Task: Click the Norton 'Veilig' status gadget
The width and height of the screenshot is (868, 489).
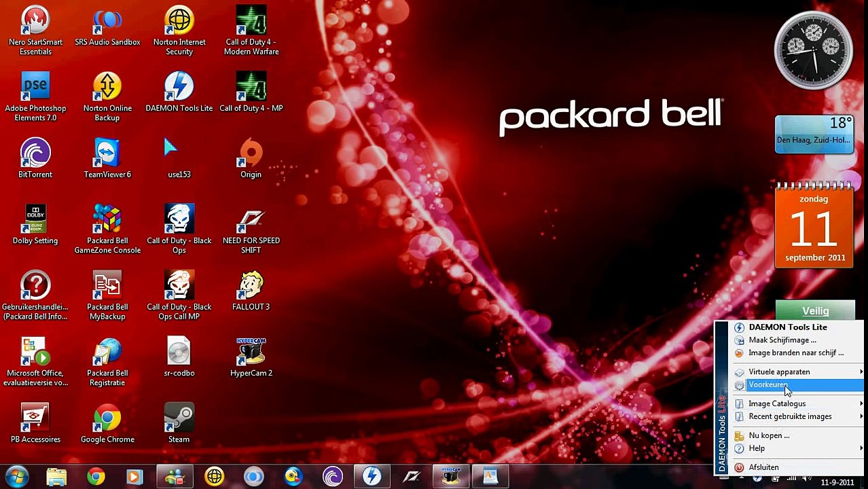Action: point(815,310)
